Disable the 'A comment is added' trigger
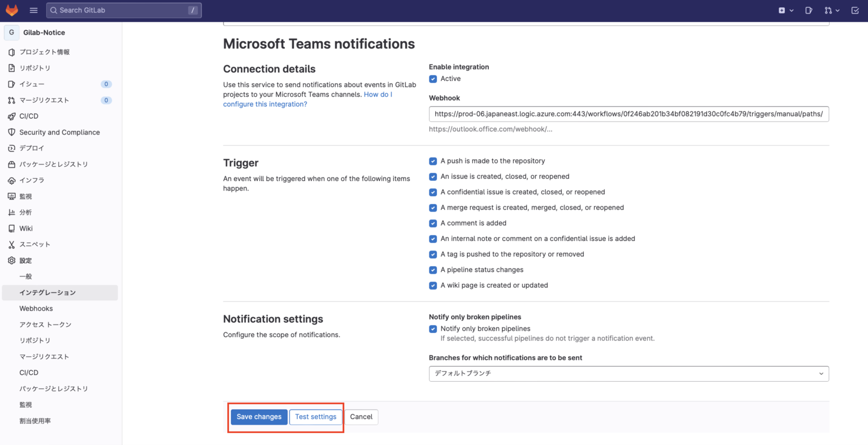Screen dimensions: 868x445 point(433,223)
